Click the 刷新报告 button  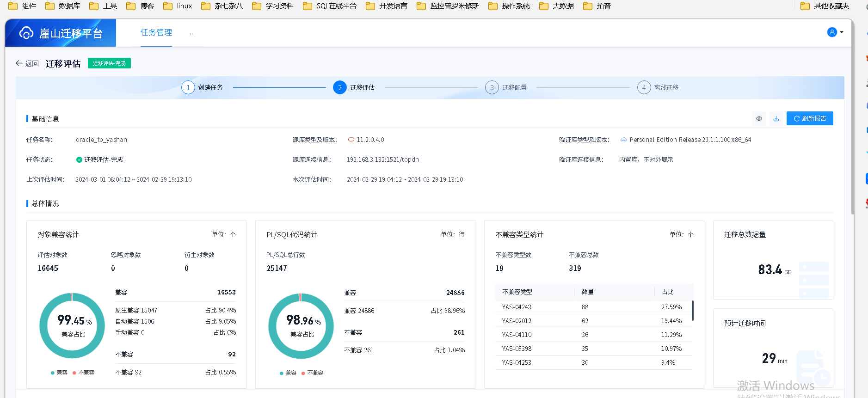810,118
